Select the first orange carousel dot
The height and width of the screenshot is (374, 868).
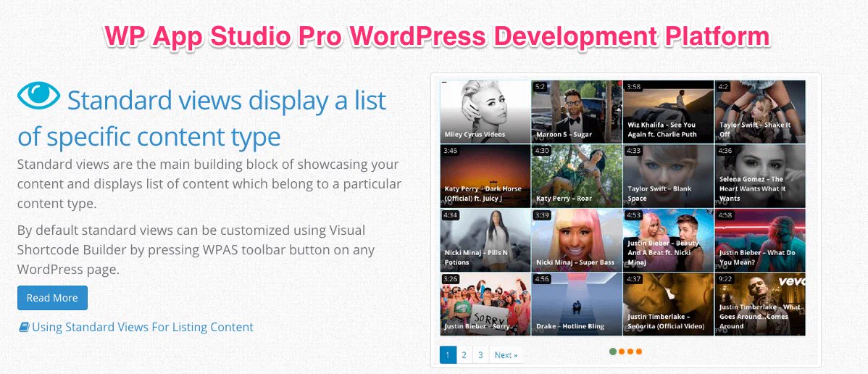coord(622,352)
